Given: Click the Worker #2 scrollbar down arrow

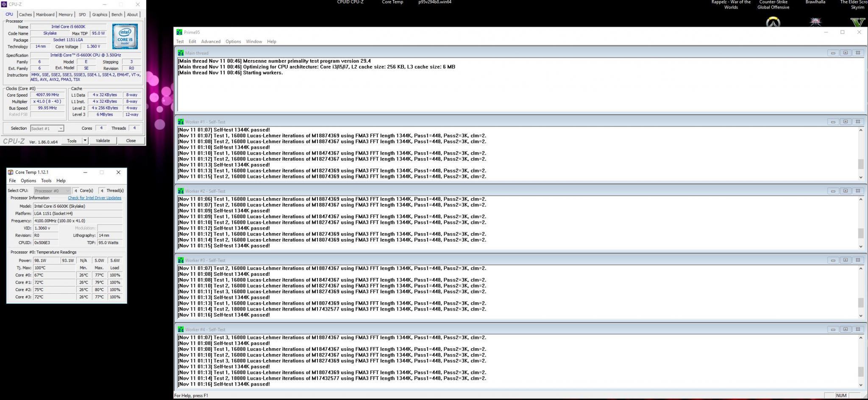Looking at the screenshot, I should [861, 246].
